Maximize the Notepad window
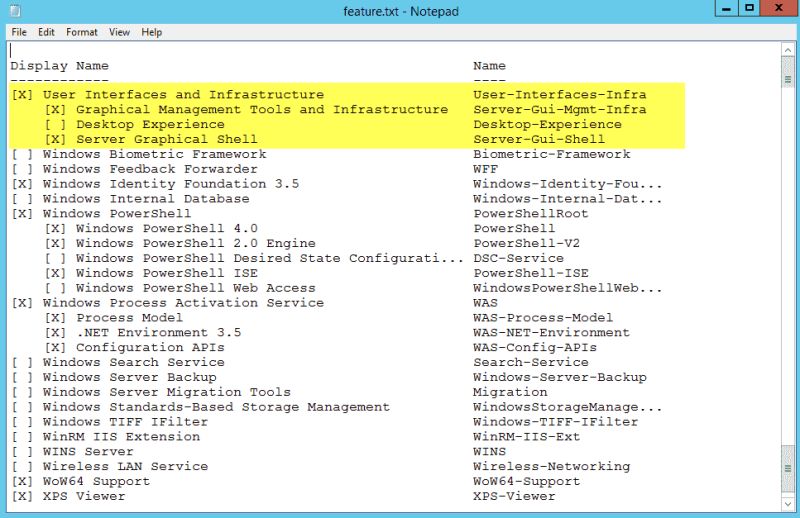 click(x=749, y=8)
